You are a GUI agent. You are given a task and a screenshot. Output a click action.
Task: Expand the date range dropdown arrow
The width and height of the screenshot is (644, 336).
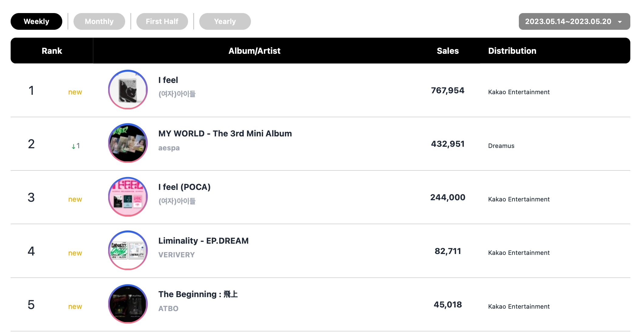620,22
